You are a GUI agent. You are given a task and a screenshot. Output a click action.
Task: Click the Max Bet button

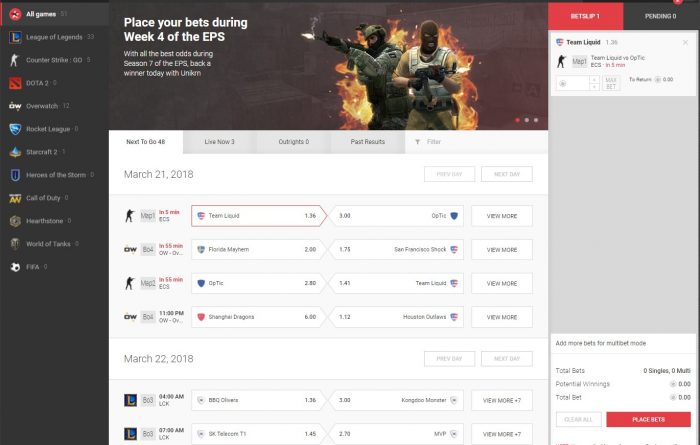[611, 83]
